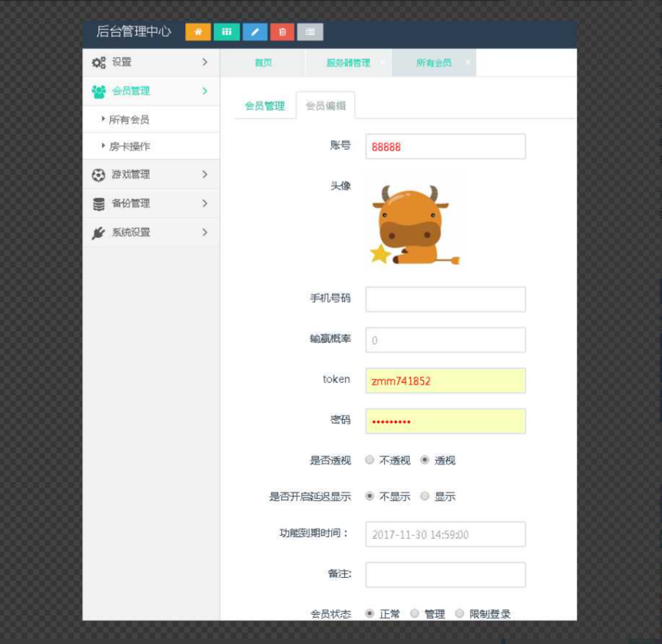This screenshot has width=662, height=644.
Task: Click the database icon beside 备份管理
Action: [98, 203]
